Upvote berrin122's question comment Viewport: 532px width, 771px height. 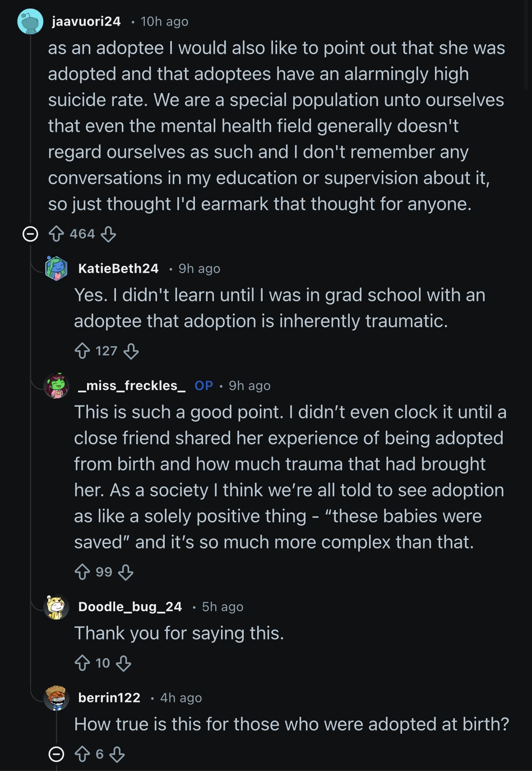click(x=82, y=754)
